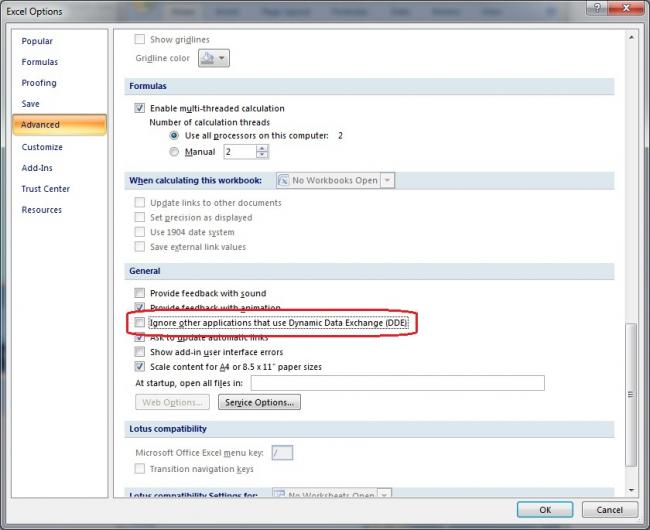Select the Add-Ins category

pyautogui.click(x=38, y=168)
